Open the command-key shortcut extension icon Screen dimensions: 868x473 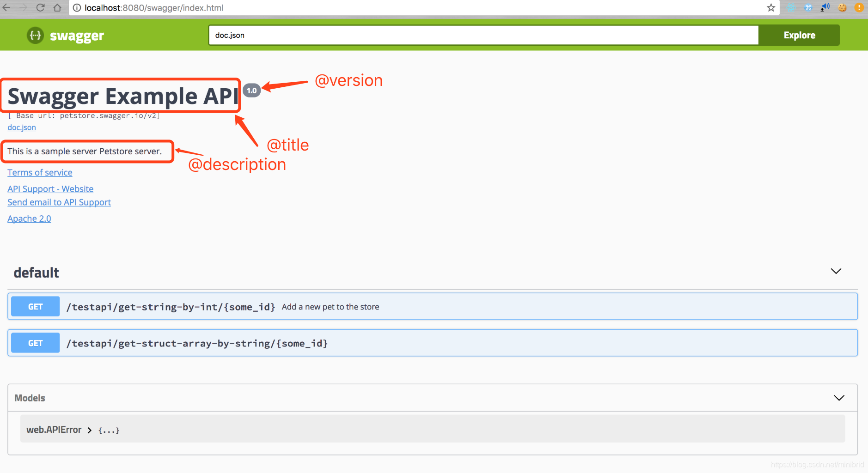point(808,7)
